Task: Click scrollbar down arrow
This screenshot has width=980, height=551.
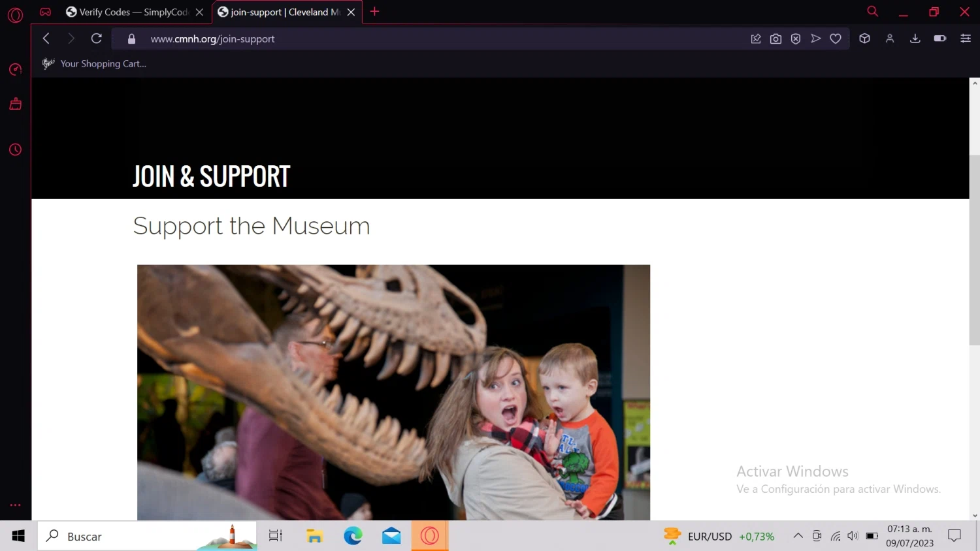Action: [974, 515]
